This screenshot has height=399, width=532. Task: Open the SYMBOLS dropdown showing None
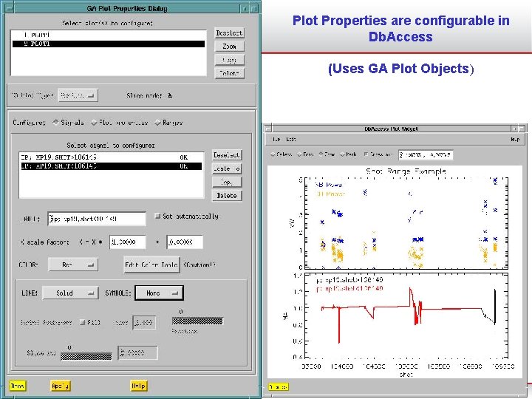(160, 293)
